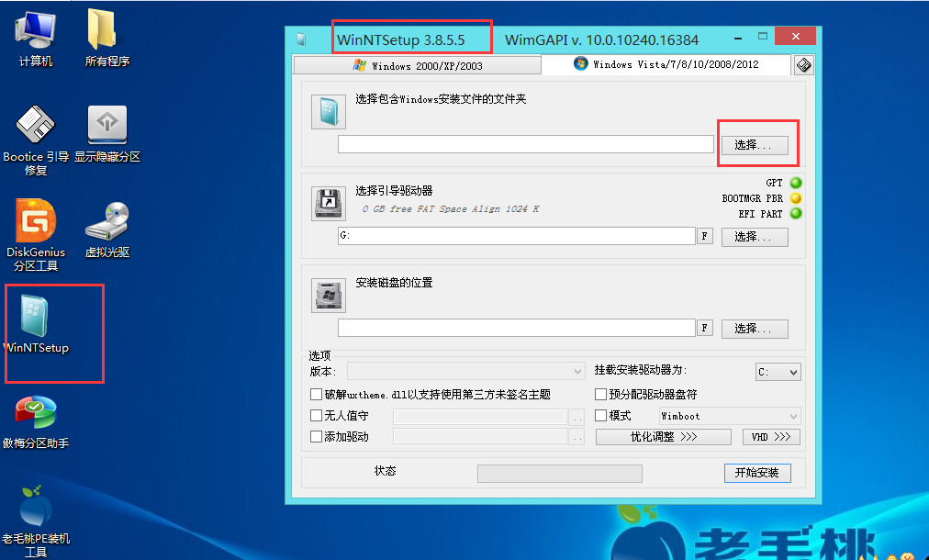Click F button next to boot drive field

coord(704,236)
